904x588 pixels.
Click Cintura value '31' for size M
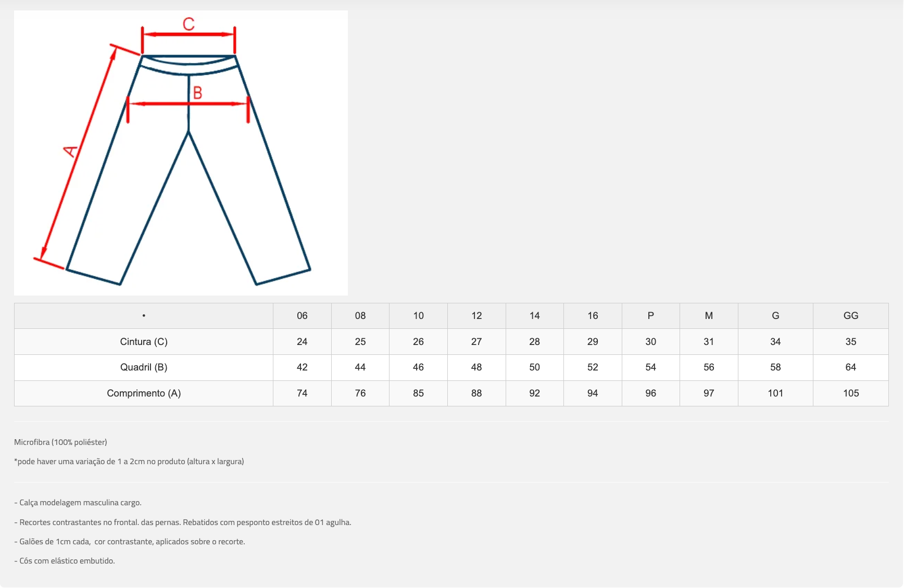(709, 342)
